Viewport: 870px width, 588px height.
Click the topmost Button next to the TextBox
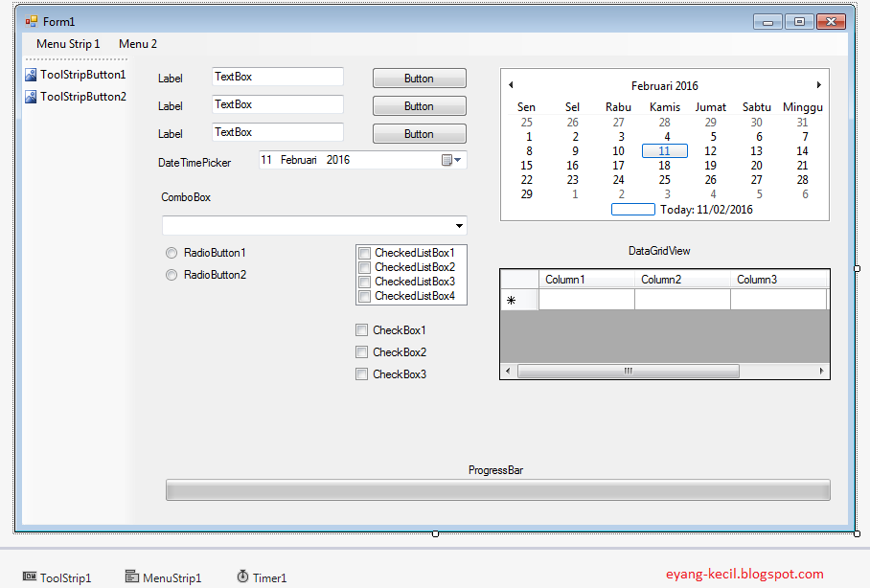coord(419,78)
